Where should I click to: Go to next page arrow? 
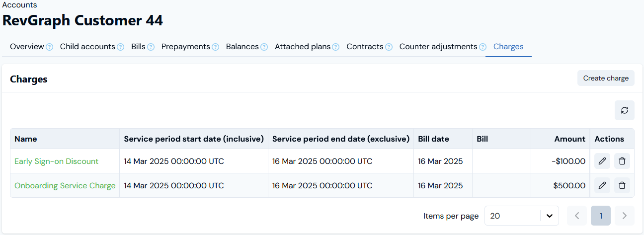point(625,216)
